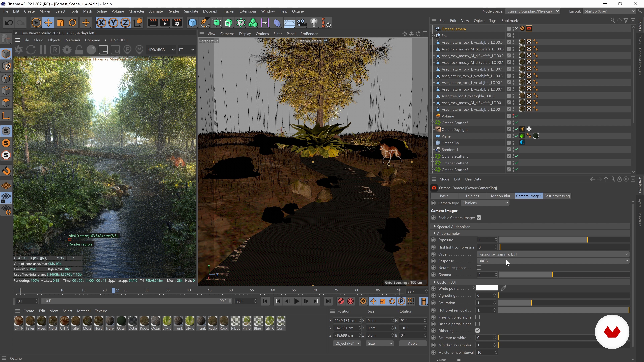Image resolution: width=644 pixels, height=362 pixels.
Task: Enable Pre-multiplied alpha checkbox
Action: tap(477, 317)
